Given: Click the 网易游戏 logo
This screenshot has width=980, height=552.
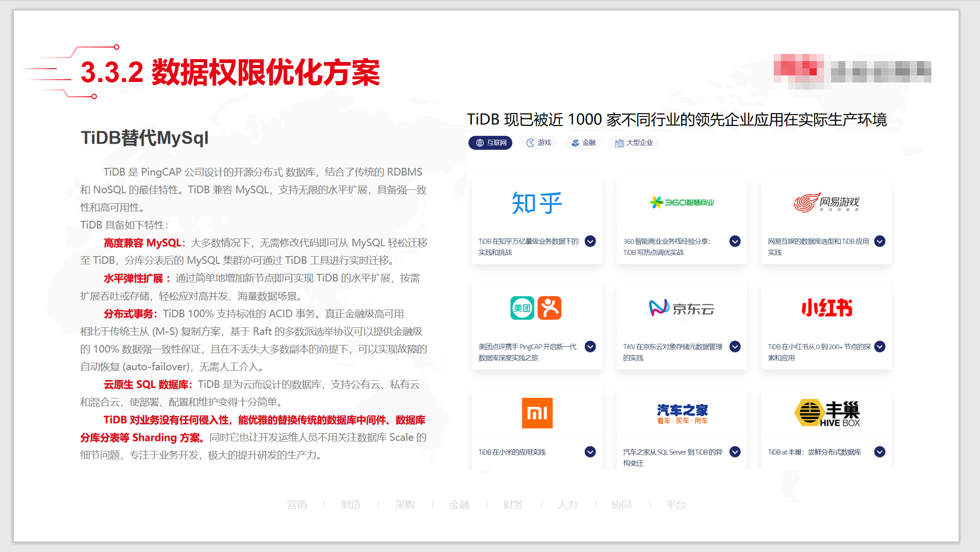Looking at the screenshot, I should pos(826,202).
